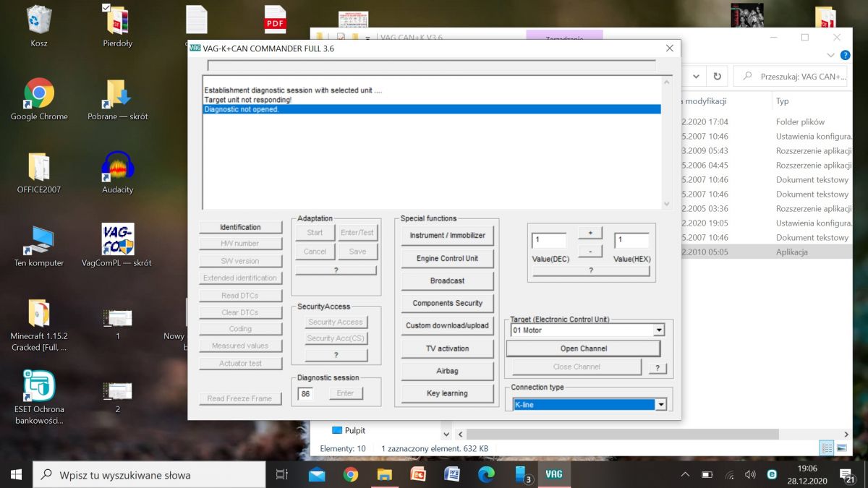
Task: Launch Audacity from the desktop
Action: [x=118, y=174]
